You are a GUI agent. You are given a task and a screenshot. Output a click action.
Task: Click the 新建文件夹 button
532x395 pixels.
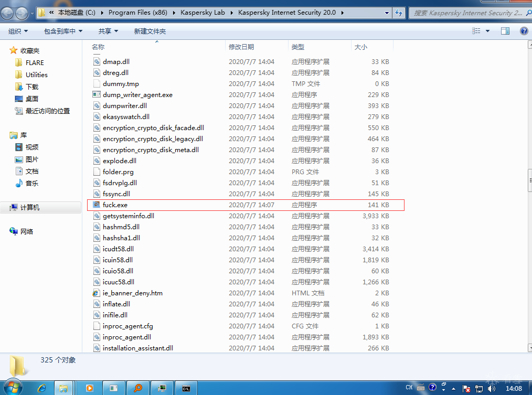[x=150, y=31]
